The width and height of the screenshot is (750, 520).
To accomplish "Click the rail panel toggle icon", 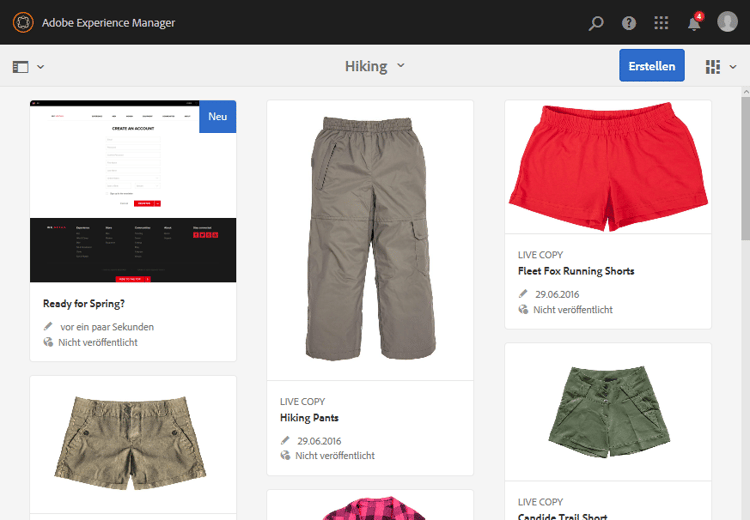I will [21, 67].
